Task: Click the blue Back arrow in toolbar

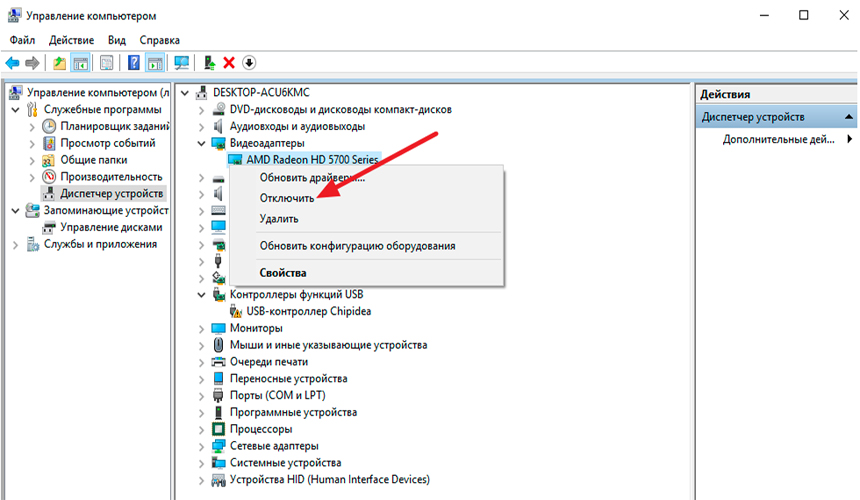Action: point(12,63)
